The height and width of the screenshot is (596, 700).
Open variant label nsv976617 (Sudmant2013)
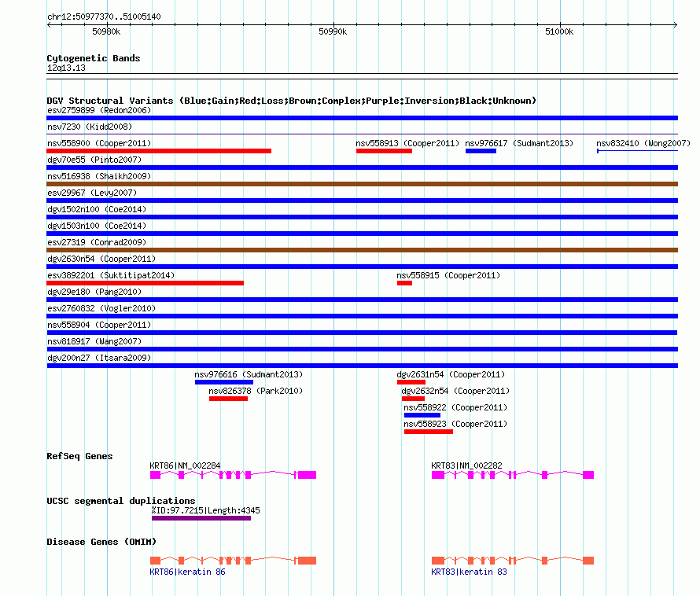pos(519,143)
